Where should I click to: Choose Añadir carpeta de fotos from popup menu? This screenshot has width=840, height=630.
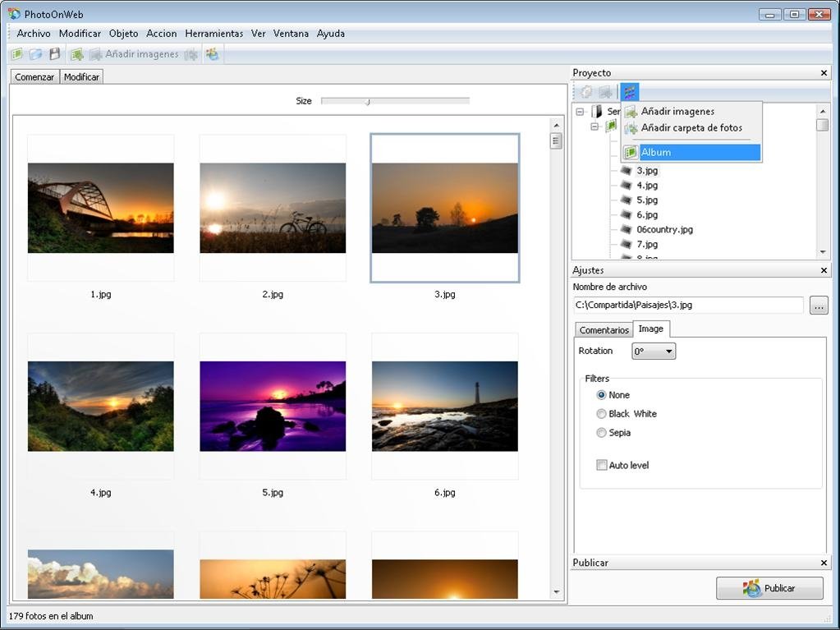[x=691, y=128]
